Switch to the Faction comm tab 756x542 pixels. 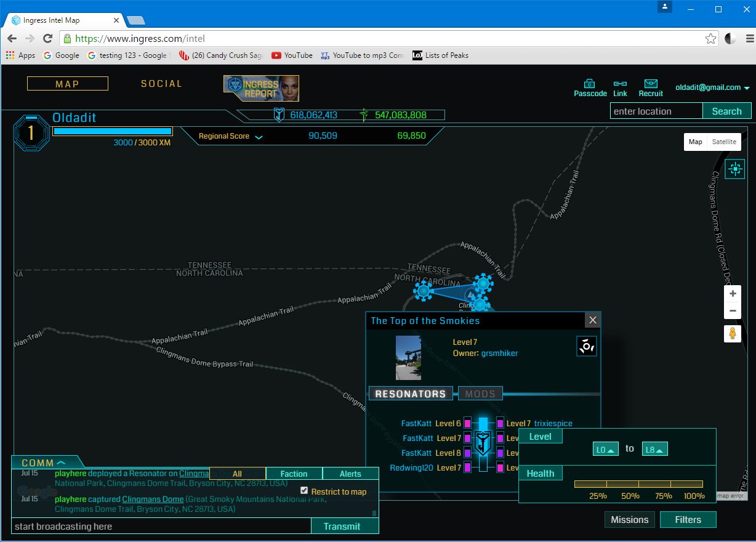294,474
